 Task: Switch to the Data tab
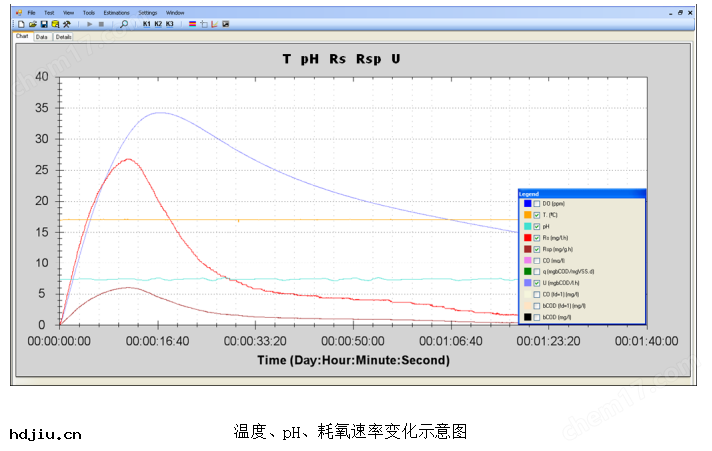tap(41, 37)
